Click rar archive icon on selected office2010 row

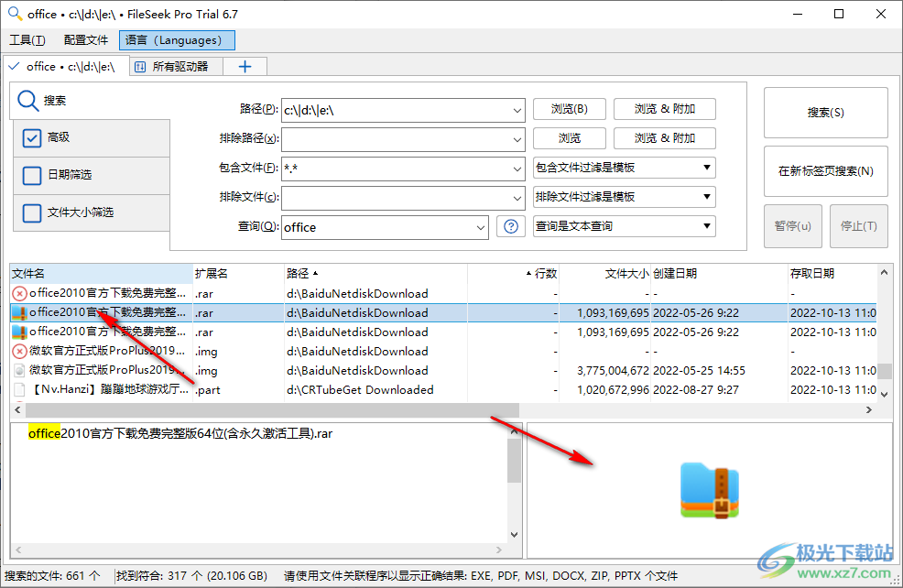(x=19, y=312)
